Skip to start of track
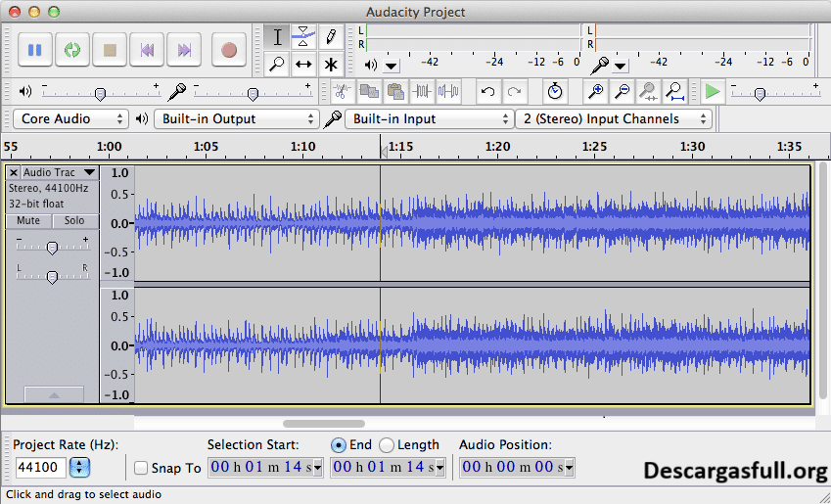Screen dimensions: 831x504 tap(148, 50)
